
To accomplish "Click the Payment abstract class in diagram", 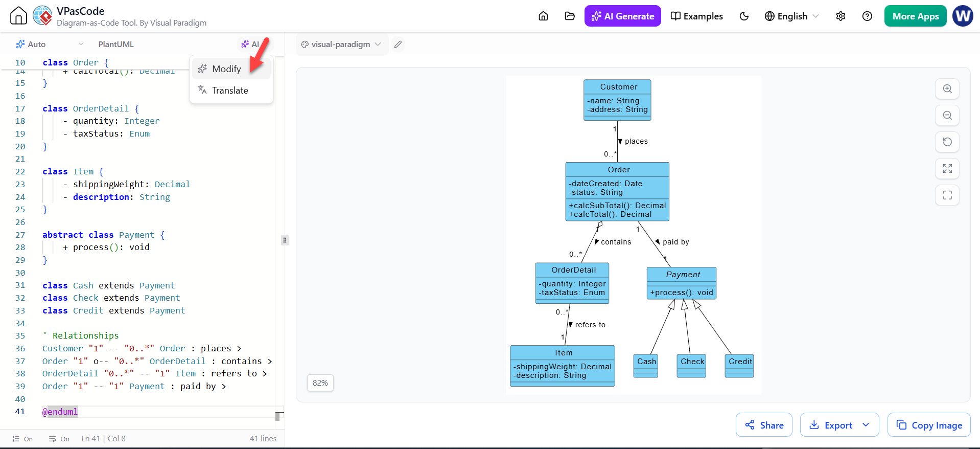I will click(x=682, y=283).
